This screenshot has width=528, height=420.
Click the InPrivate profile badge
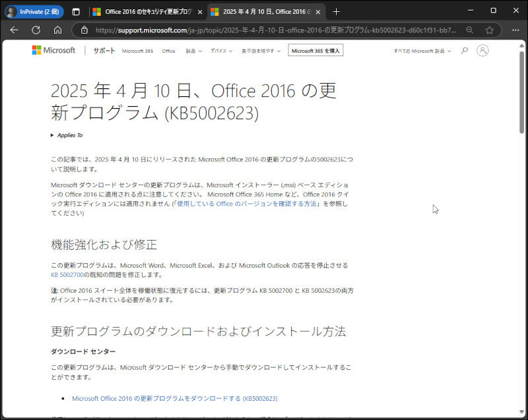[34, 12]
